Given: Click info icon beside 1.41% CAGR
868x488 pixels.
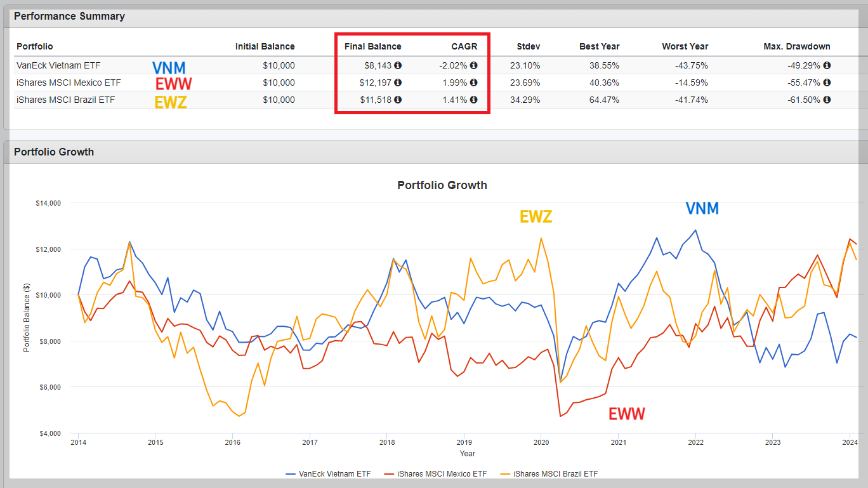Looking at the screenshot, I should point(473,100).
